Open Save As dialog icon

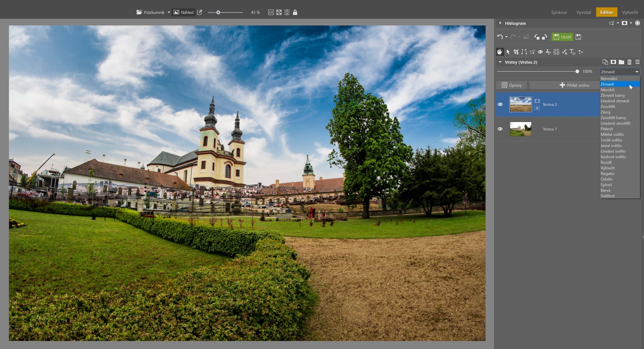tap(578, 37)
